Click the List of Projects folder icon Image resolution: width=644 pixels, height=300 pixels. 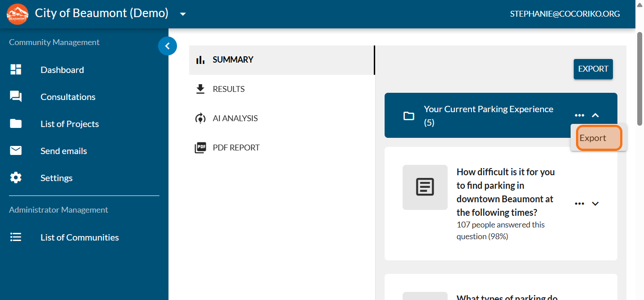16,123
